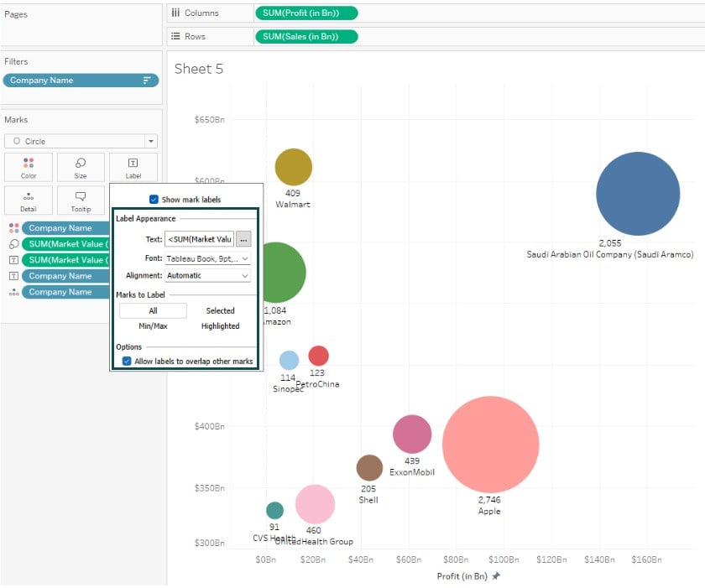This screenshot has width=705, height=588.
Task: Click the 2,055 label under the Saudi Aramco bubble
Action: click(x=610, y=243)
